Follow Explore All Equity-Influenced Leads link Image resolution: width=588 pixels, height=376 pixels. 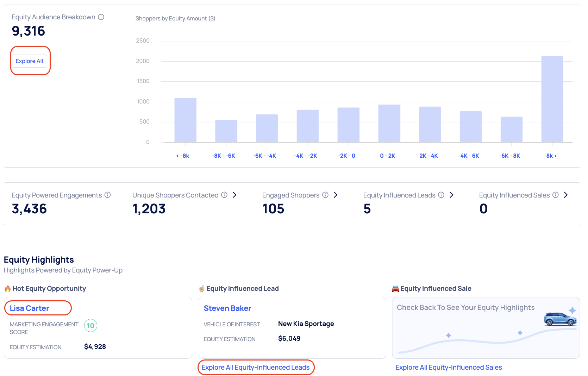click(x=256, y=368)
